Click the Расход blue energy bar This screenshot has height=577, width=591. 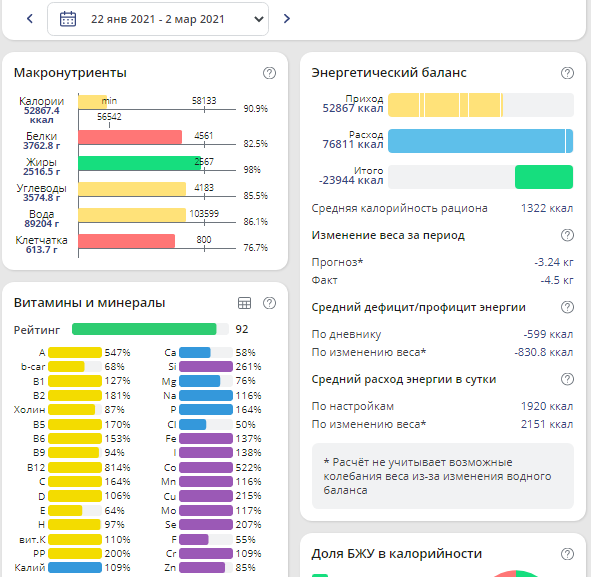[x=481, y=141]
